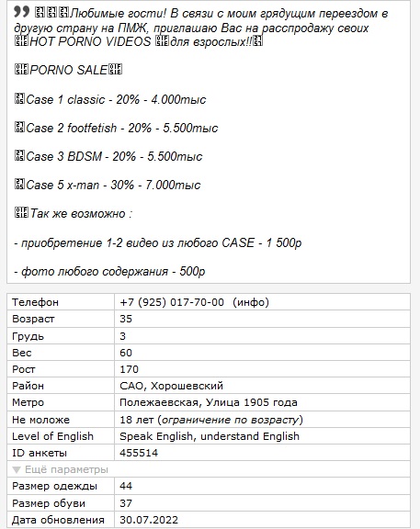This screenshot has height=529, width=420.
Task: Click the glyph icon after 'PORNO SALE'
Action: 116,70
